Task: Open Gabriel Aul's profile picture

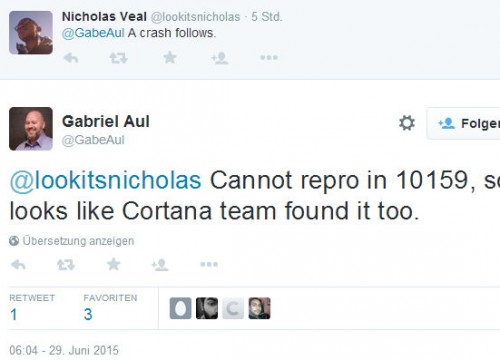Action: pyautogui.click(x=31, y=129)
